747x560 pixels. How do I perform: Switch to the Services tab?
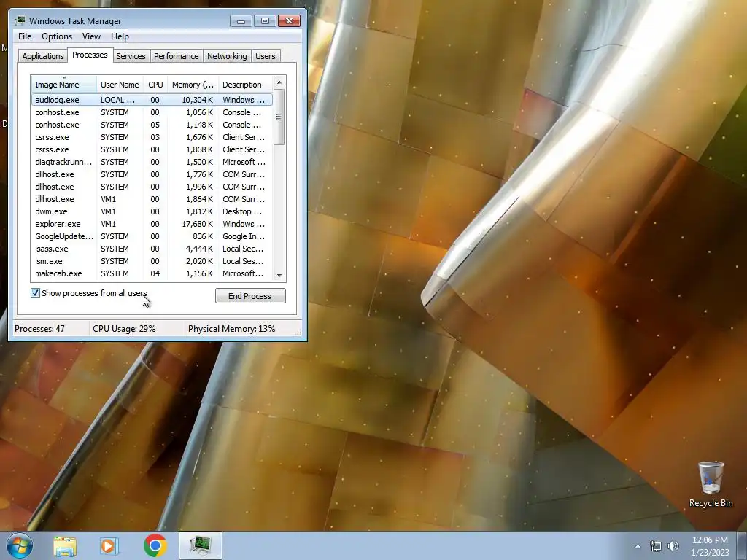click(131, 56)
